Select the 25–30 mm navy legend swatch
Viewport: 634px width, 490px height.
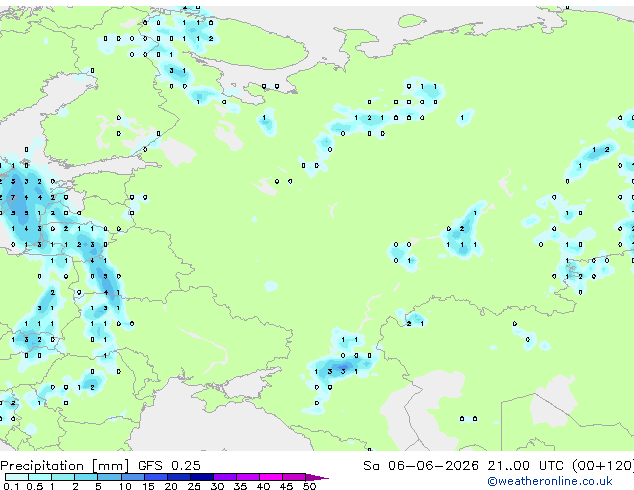[201, 477]
